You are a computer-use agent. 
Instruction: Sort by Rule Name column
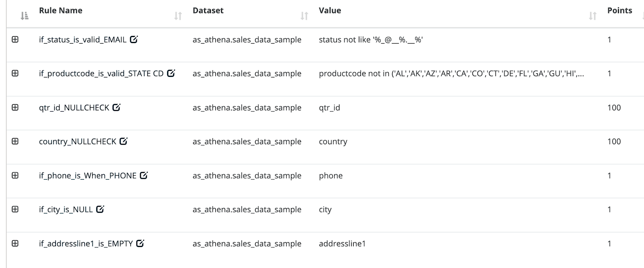pyautogui.click(x=178, y=16)
